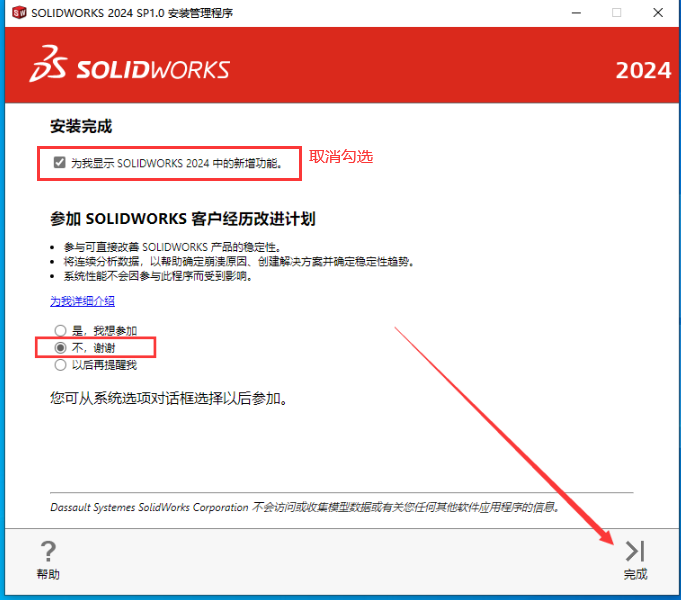Uncheck the show new SOLIDWORKS 2024 features checkbox
Image resolution: width=681 pixels, height=600 pixels.
60,162
